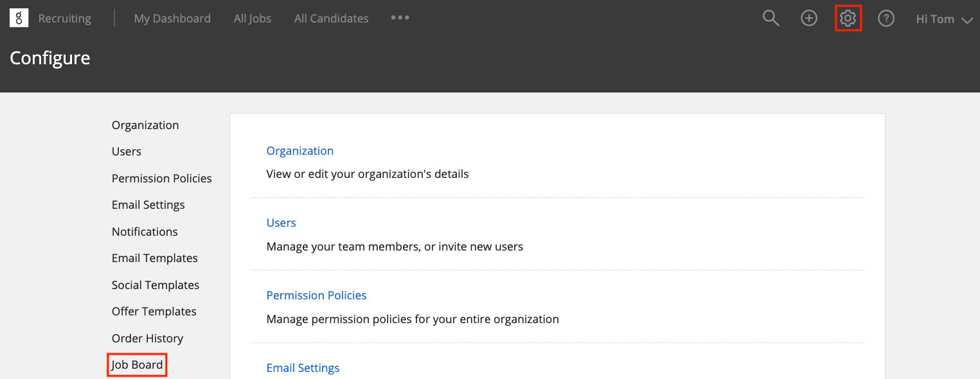Image resolution: width=980 pixels, height=379 pixels.
Task: Go to My Dashboard
Action: 172,19
